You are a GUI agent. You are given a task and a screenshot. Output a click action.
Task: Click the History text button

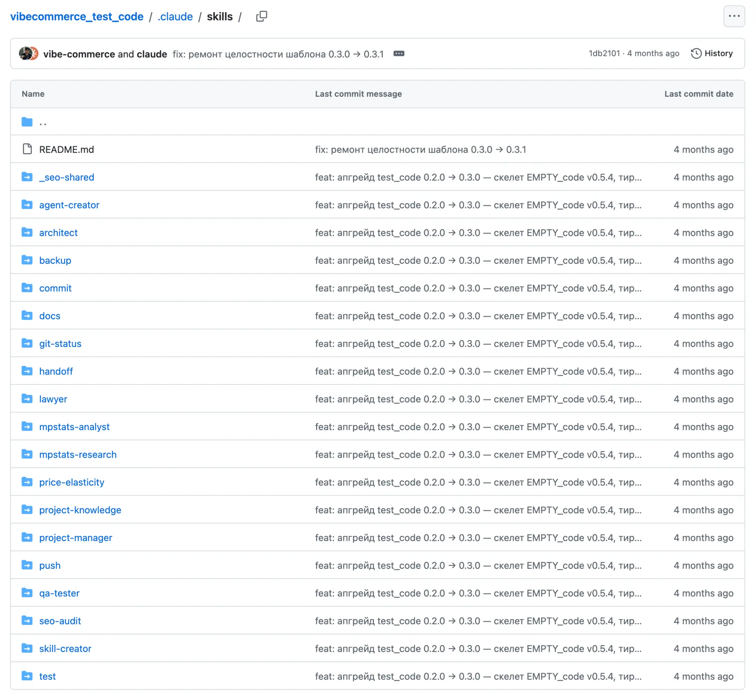tap(719, 53)
